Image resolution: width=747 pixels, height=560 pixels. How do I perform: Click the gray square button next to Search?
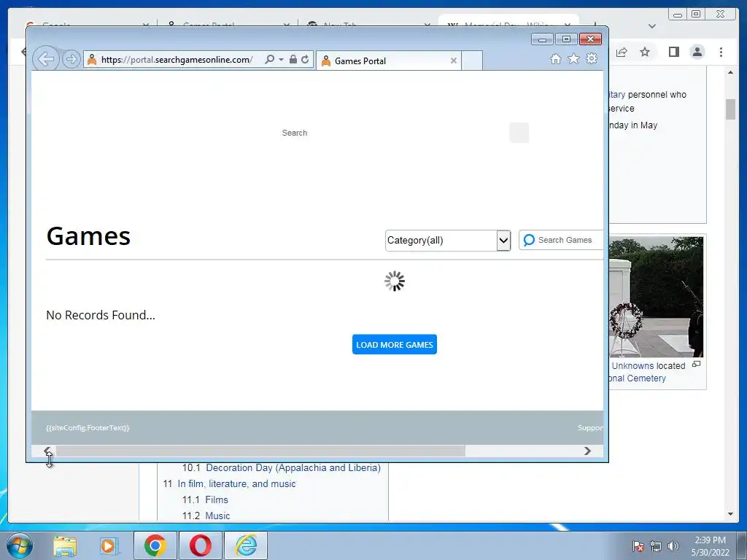[519, 133]
